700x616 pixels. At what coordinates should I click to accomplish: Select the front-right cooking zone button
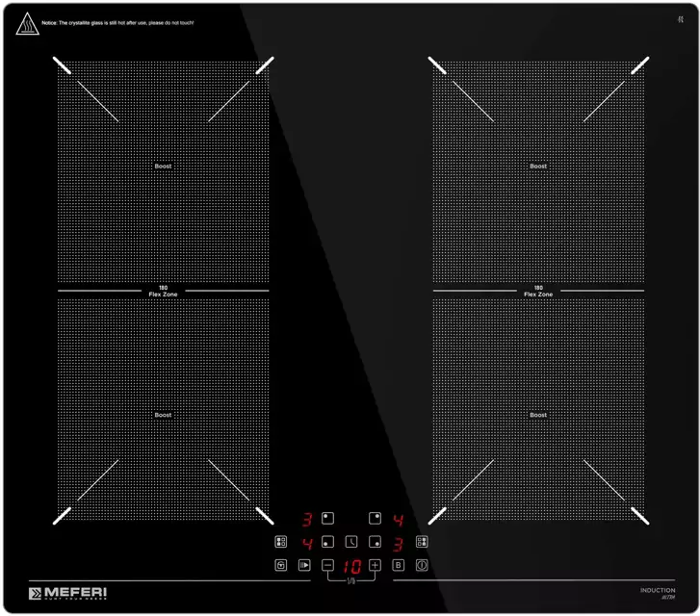click(x=375, y=542)
